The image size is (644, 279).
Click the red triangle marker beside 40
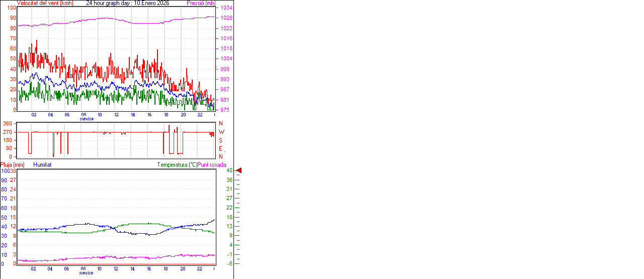[239, 171]
